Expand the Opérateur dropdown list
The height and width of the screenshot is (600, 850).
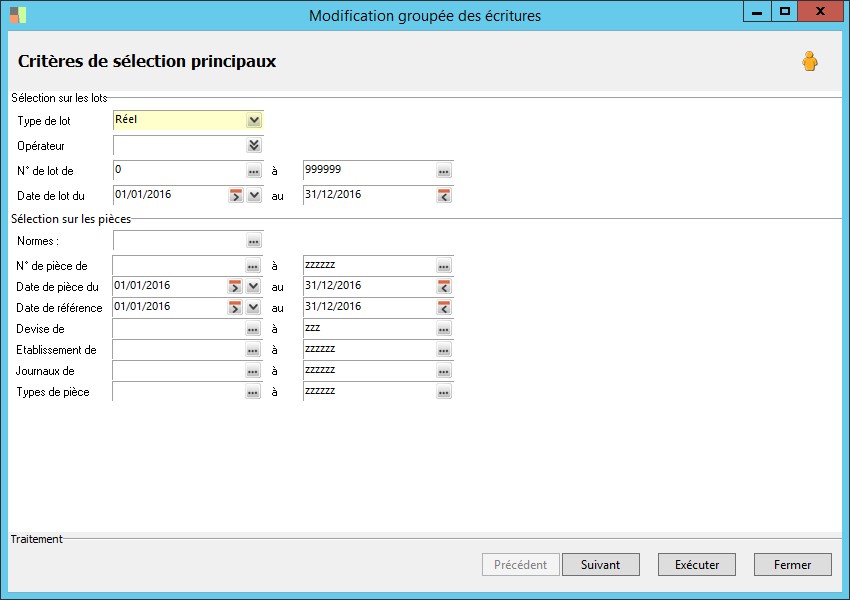[254, 146]
